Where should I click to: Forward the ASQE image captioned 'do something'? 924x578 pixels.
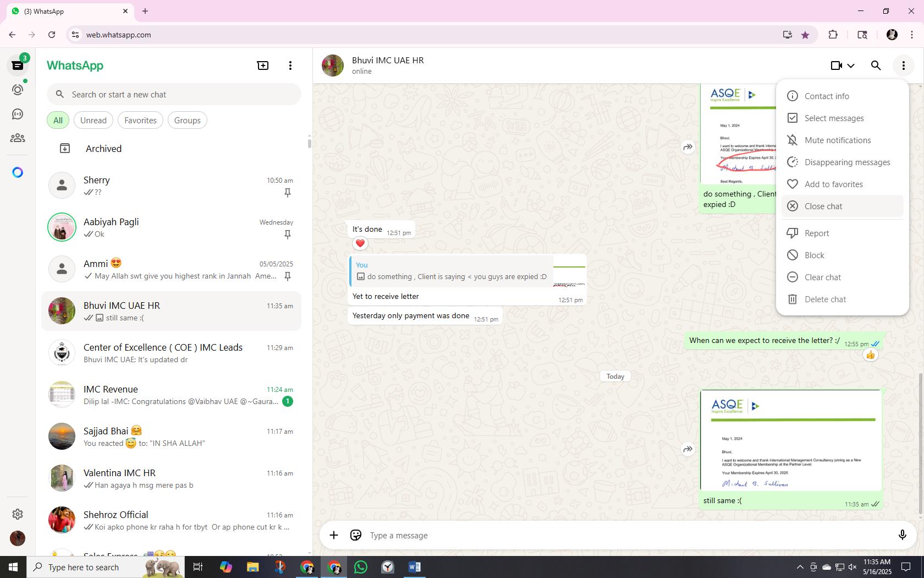point(688,147)
